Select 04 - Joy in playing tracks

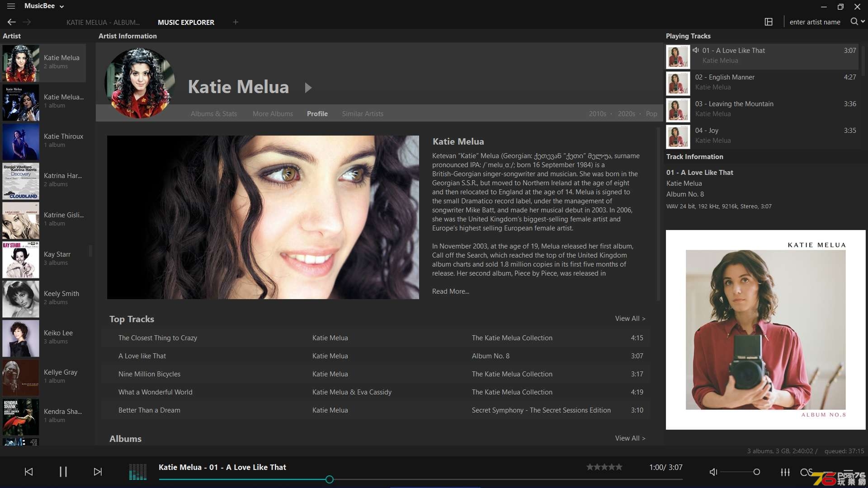coord(762,136)
